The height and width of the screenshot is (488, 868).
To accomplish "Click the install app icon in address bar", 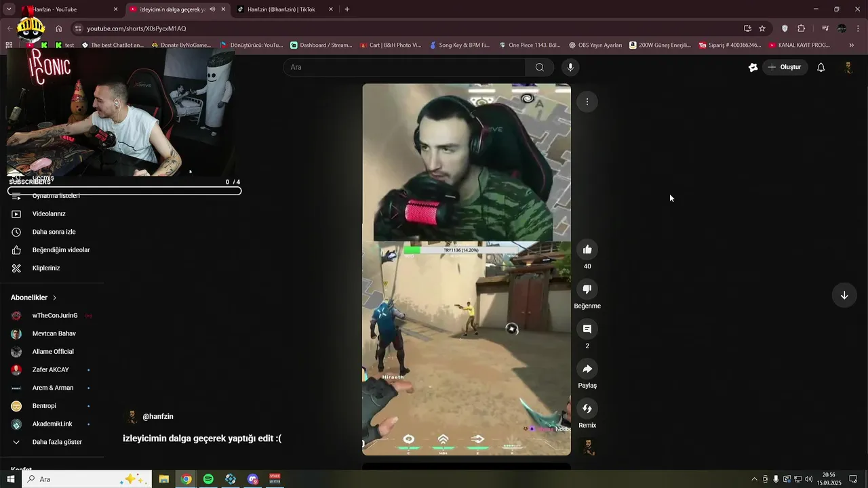I will tap(747, 28).
